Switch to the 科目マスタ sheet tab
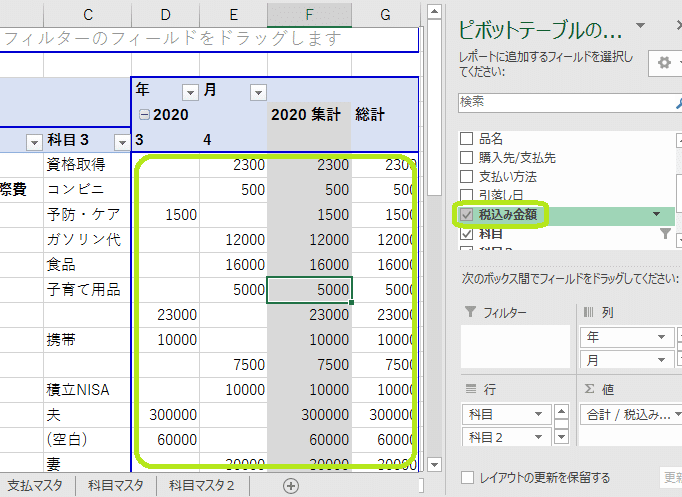 [115, 486]
